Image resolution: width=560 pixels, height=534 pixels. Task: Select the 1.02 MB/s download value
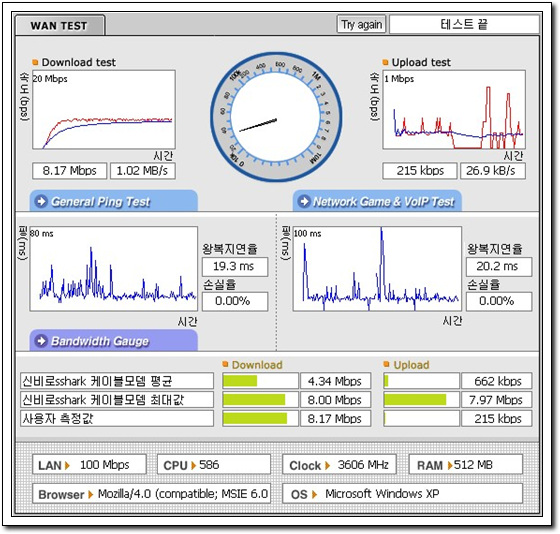tap(142, 171)
